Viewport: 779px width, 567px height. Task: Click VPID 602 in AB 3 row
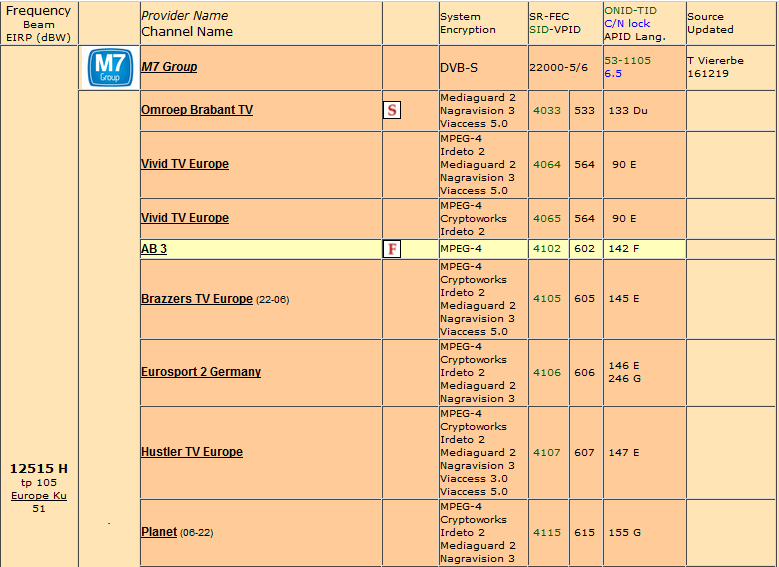(584, 248)
